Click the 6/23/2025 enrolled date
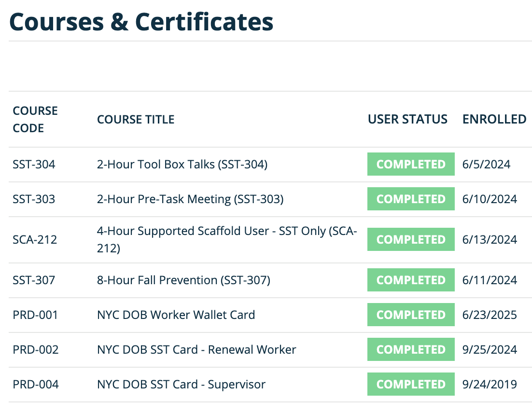This screenshot has width=532, height=414. [x=490, y=315]
